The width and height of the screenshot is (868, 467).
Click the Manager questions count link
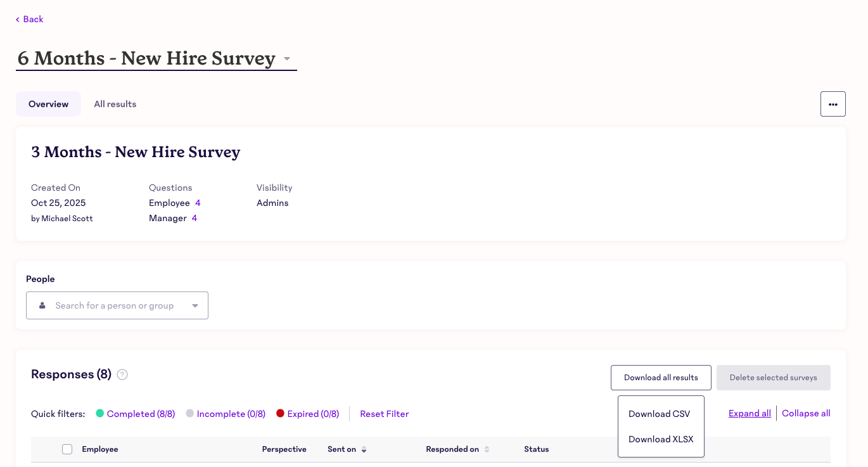pyautogui.click(x=195, y=218)
